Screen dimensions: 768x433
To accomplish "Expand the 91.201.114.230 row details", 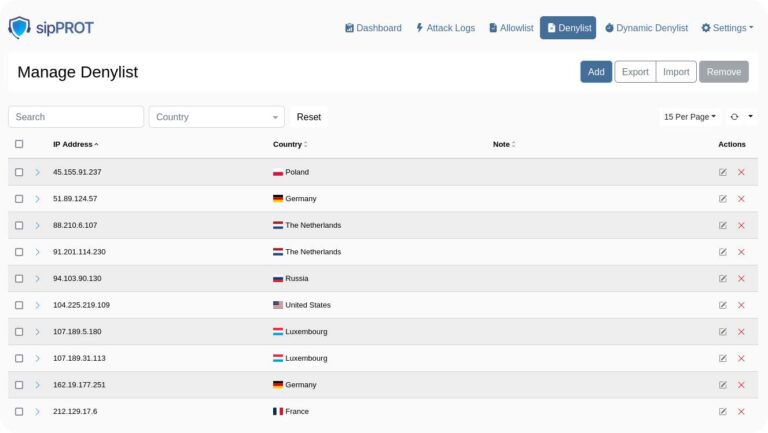I will click(37, 252).
